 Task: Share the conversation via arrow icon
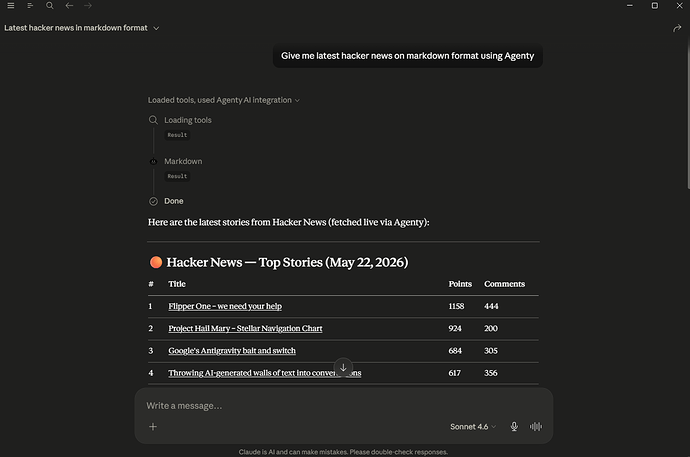point(677,29)
